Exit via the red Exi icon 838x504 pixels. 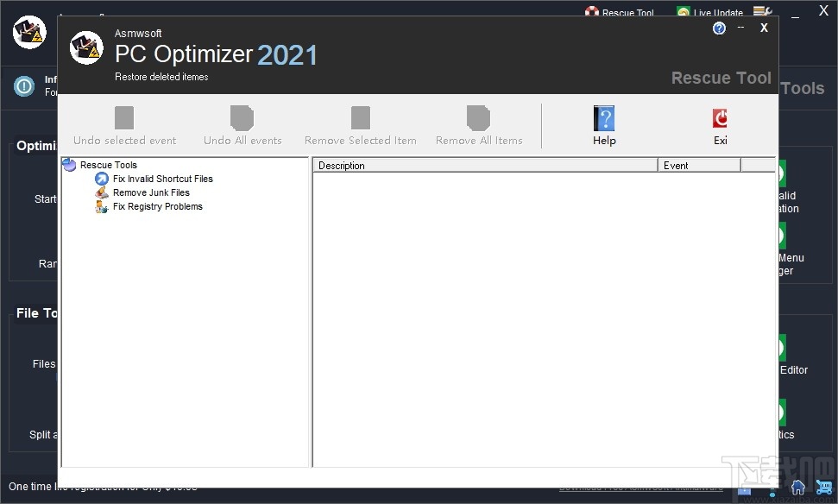719,118
